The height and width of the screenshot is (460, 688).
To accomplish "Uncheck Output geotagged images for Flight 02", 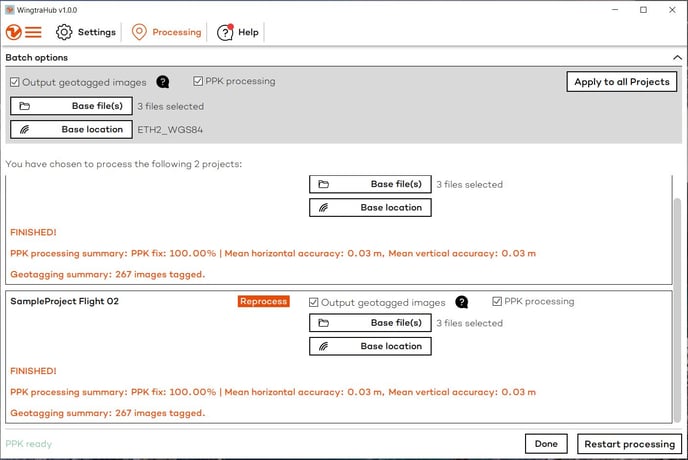I will click(x=314, y=302).
